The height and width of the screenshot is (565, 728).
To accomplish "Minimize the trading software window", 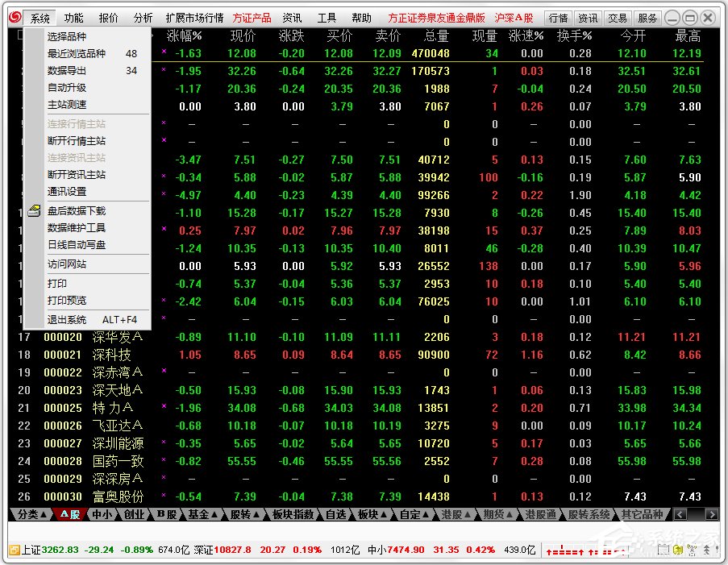I will pyautogui.click(x=672, y=18).
